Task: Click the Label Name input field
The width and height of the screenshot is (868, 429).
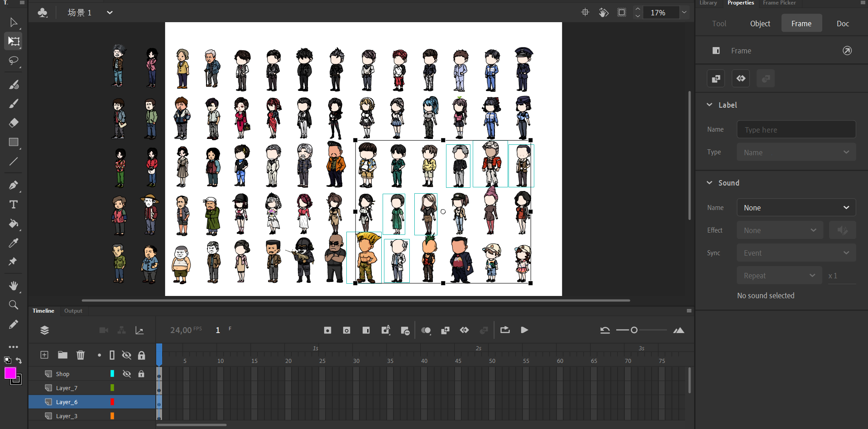Action: pos(796,130)
